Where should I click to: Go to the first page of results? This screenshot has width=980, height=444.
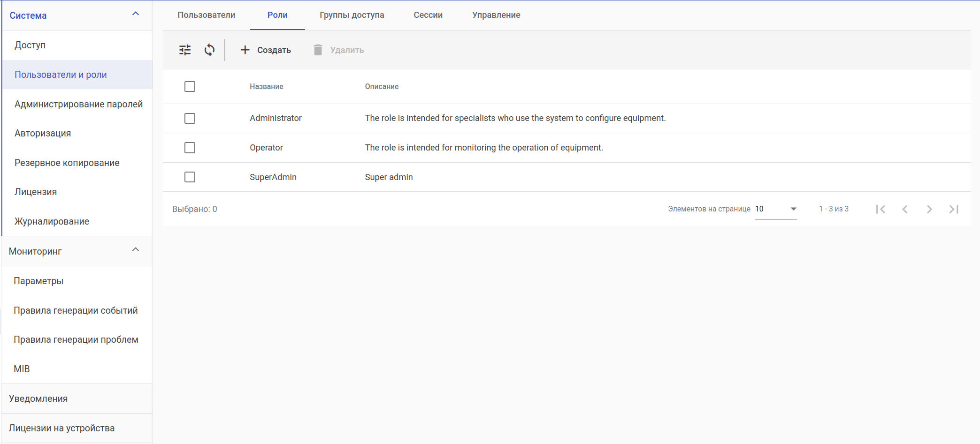coord(880,209)
